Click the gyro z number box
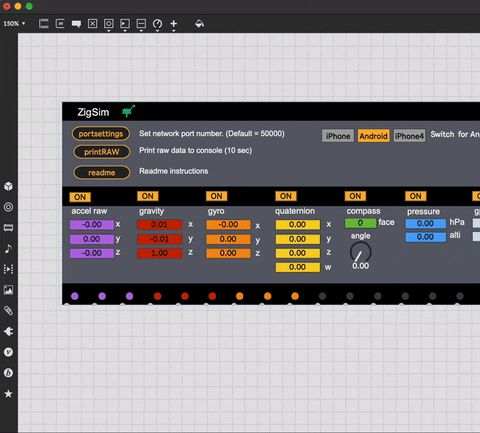The image size is (480, 433). (228, 253)
